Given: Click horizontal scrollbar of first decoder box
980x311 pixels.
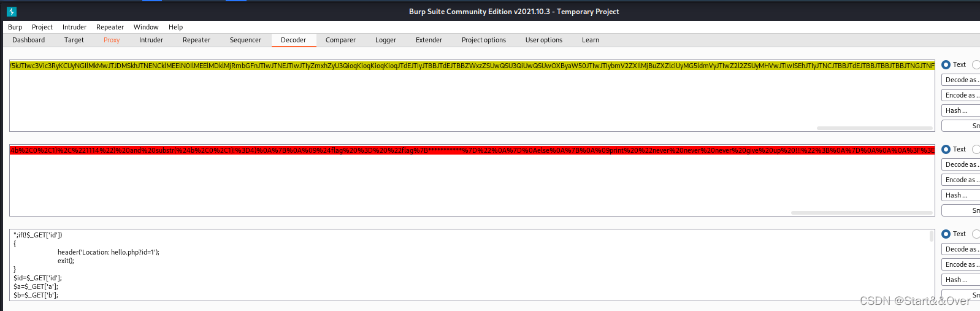Looking at the screenshot, I should tap(875, 128).
